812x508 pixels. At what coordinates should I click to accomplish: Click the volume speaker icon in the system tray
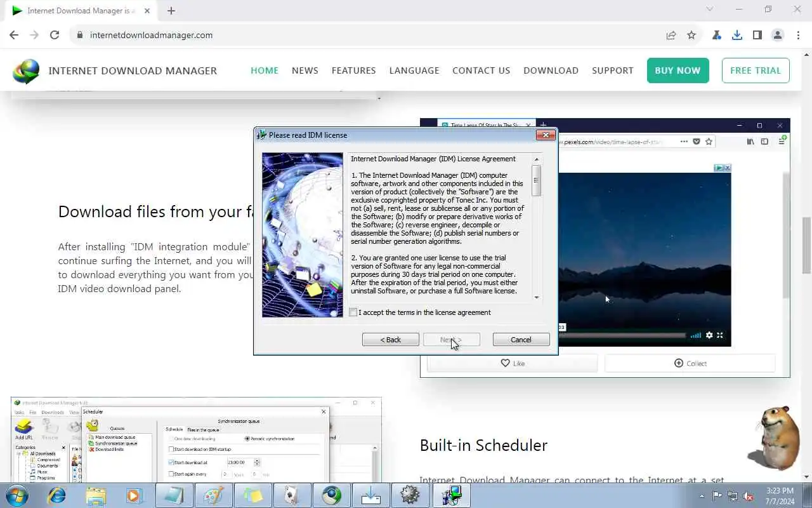pyautogui.click(x=749, y=496)
